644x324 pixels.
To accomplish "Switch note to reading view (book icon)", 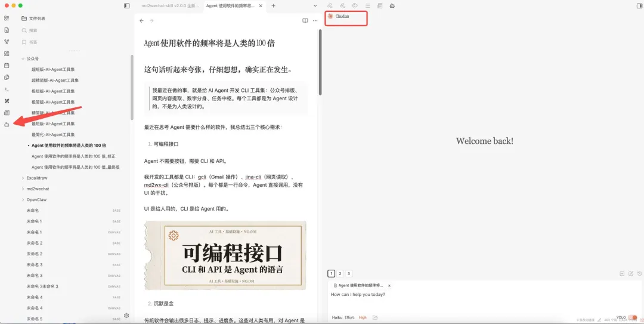I will tap(305, 21).
